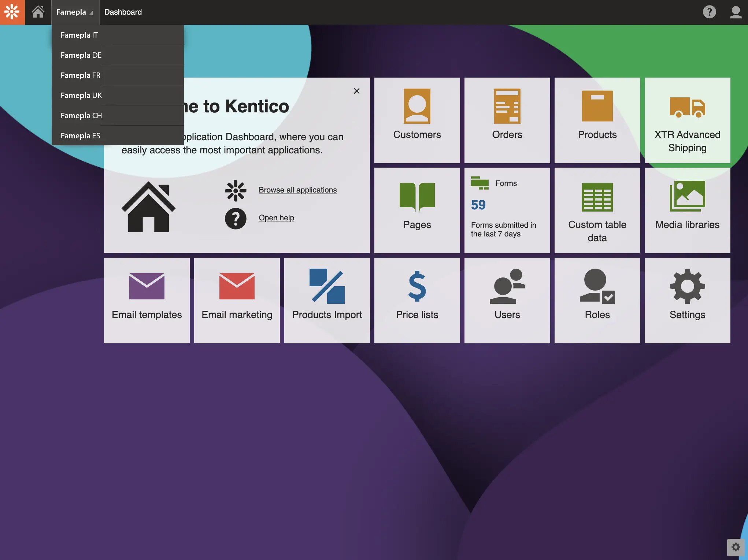Open Custom table data
The height and width of the screenshot is (560, 748).
[597, 210]
